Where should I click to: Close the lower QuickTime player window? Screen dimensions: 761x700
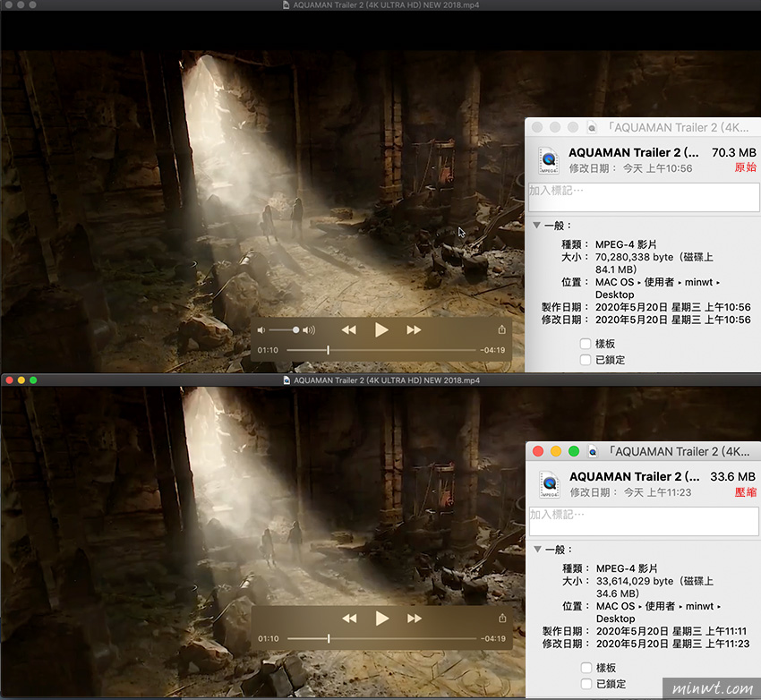tap(9, 380)
